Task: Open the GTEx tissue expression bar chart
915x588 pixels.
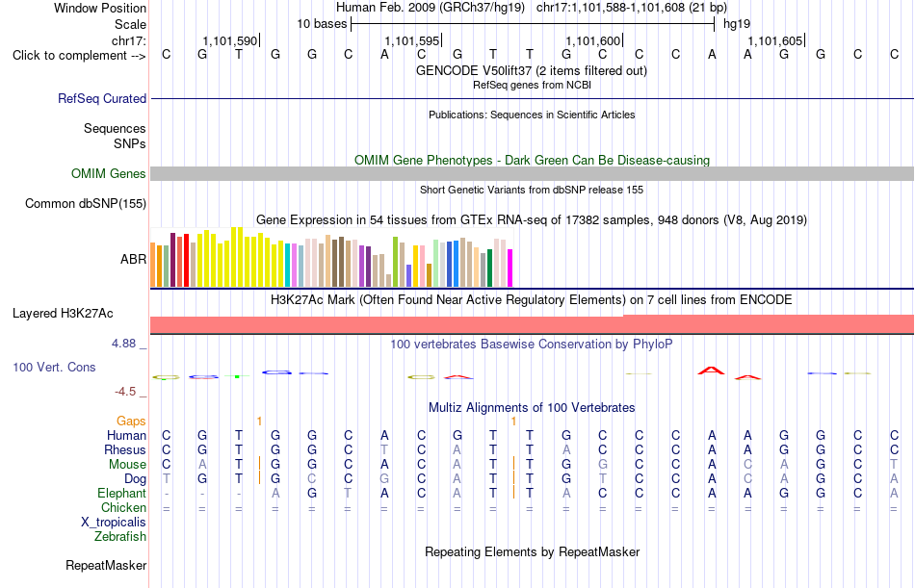Action: click(x=331, y=257)
